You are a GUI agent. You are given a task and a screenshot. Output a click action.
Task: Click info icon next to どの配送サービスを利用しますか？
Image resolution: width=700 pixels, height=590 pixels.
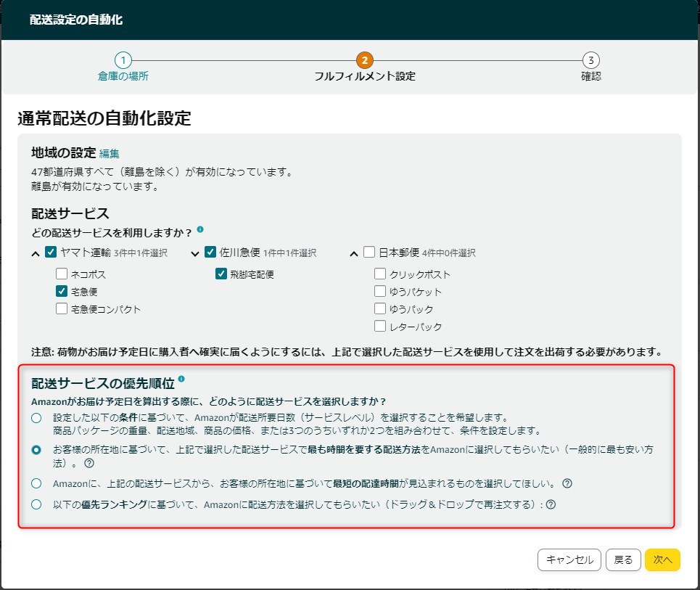[x=200, y=229]
